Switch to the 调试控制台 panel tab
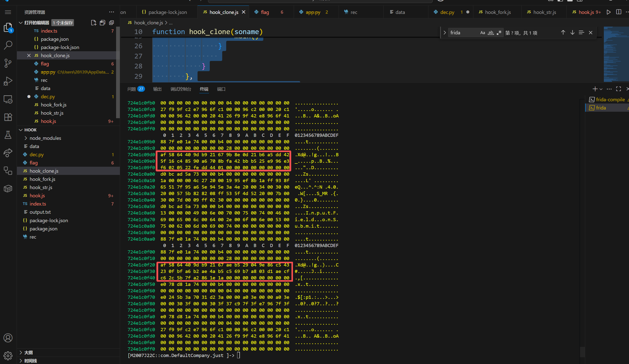Image resolution: width=629 pixels, height=364 pixels. (x=181, y=89)
